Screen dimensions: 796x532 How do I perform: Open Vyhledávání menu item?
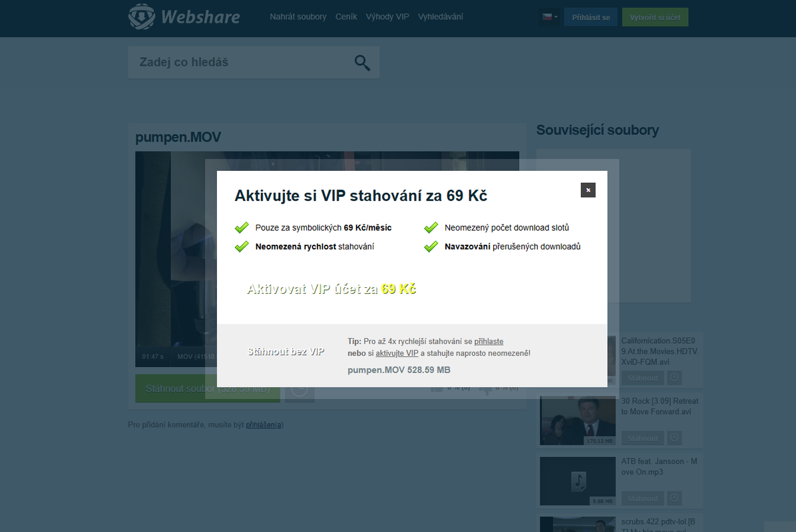(441, 17)
